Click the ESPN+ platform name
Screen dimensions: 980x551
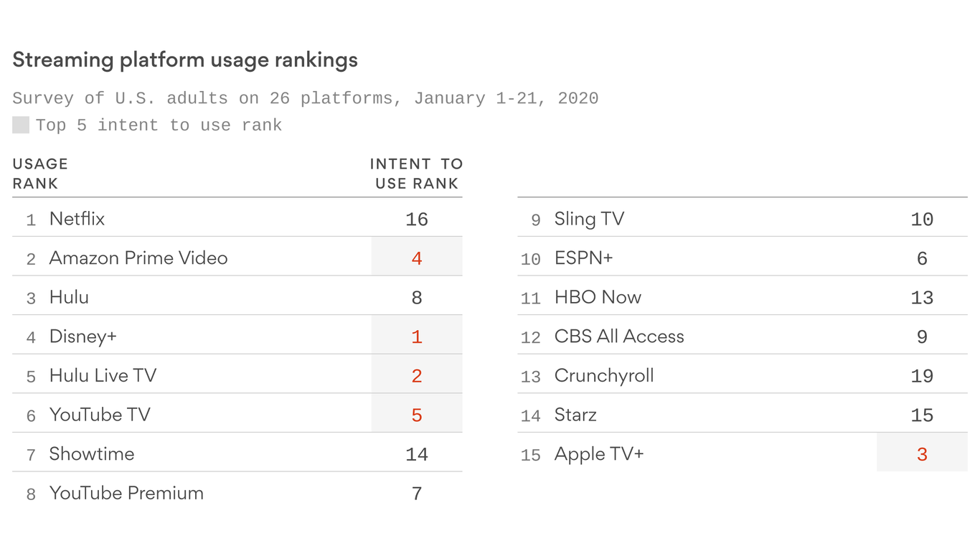coord(583,258)
